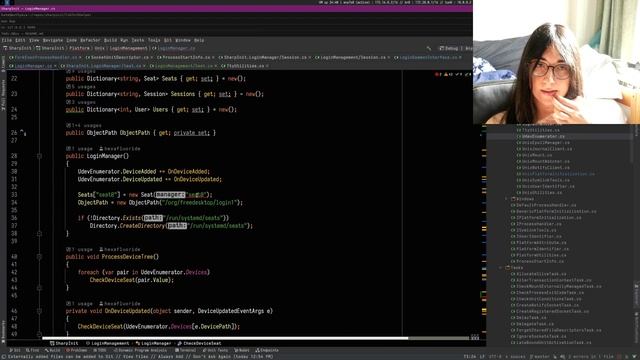Open DelegateTask.cs in solution tree
640x360 pixels.
coord(532,324)
